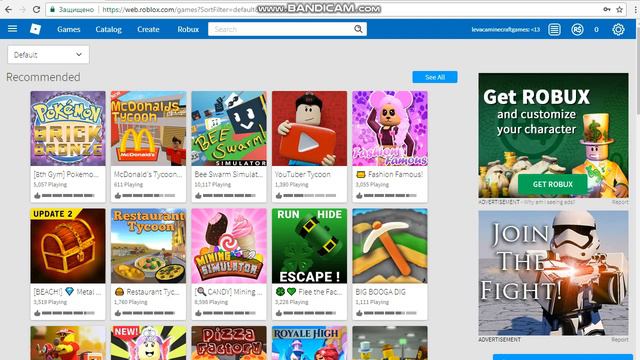This screenshot has width=640, height=360.
Task: Click the Robux balance of 0
Action: tap(596, 29)
